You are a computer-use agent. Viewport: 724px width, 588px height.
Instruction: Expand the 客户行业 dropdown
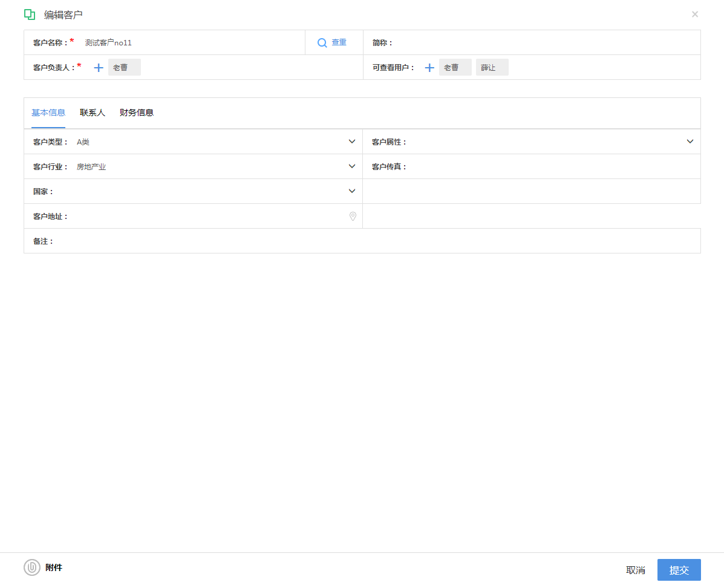point(352,166)
